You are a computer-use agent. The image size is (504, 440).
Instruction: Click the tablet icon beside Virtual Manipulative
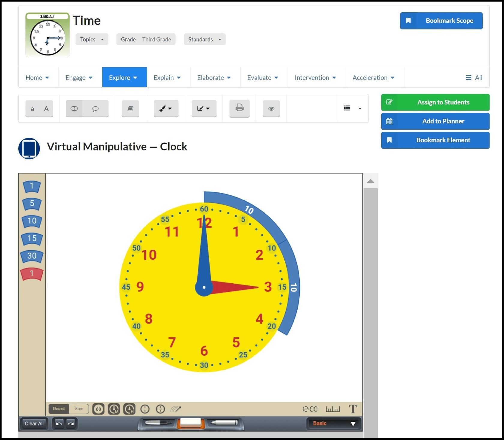(x=29, y=149)
